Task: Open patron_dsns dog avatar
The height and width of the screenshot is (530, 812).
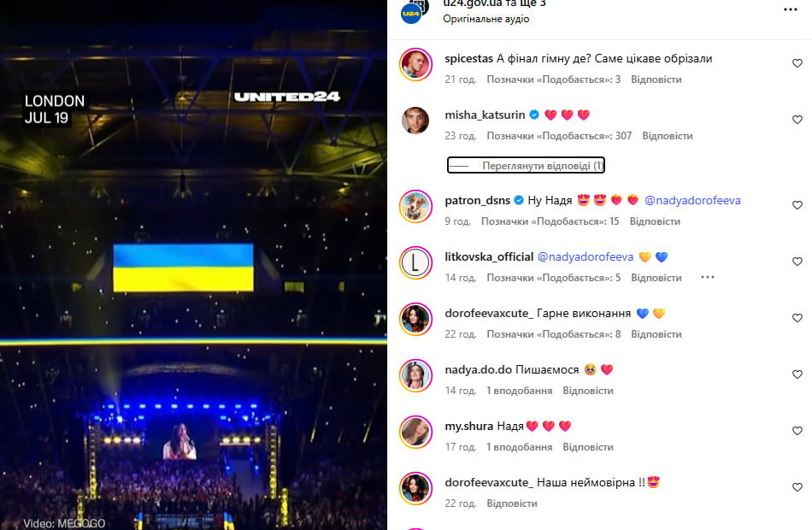Action: click(x=415, y=206)
